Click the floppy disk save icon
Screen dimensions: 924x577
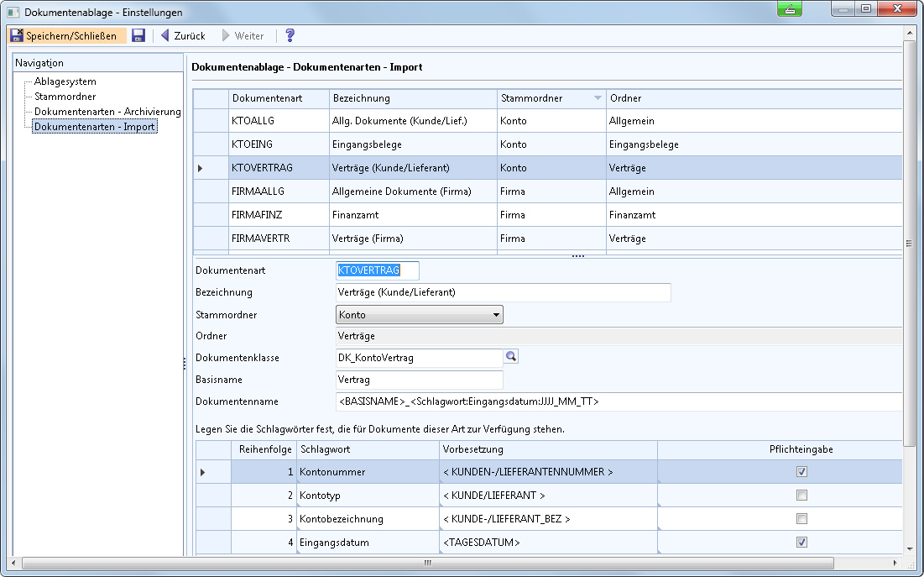[138, 36]
